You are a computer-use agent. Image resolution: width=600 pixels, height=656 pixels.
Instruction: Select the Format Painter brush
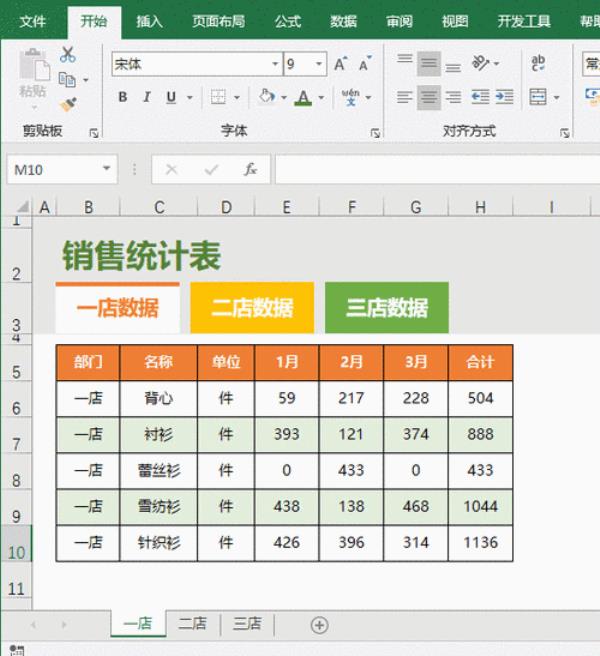click(68, 104)
